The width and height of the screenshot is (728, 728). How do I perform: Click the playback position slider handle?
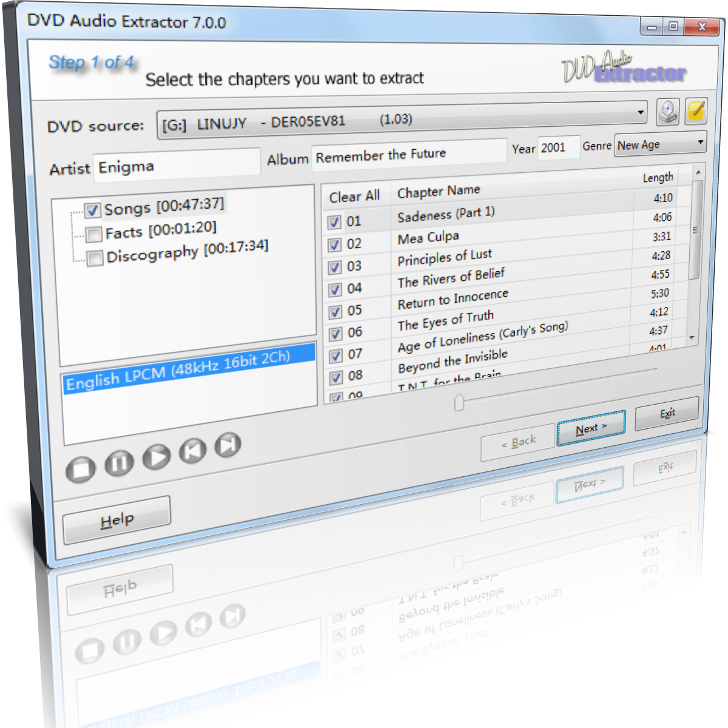click(x=459, y=402)
